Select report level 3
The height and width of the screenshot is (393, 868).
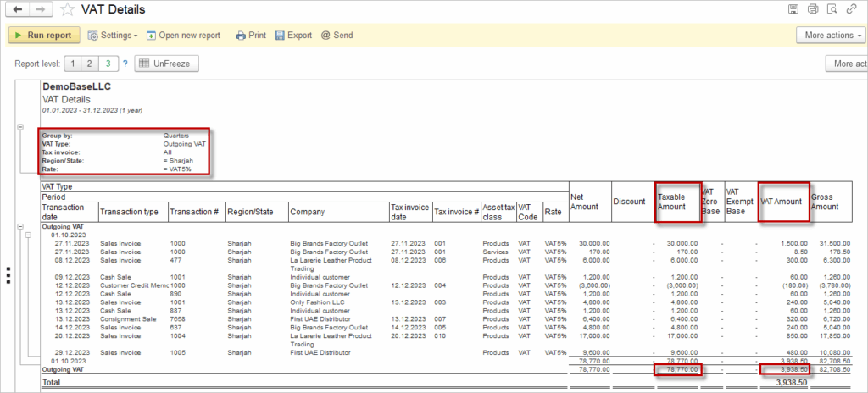pyautogui.click(x=108, y=64)
